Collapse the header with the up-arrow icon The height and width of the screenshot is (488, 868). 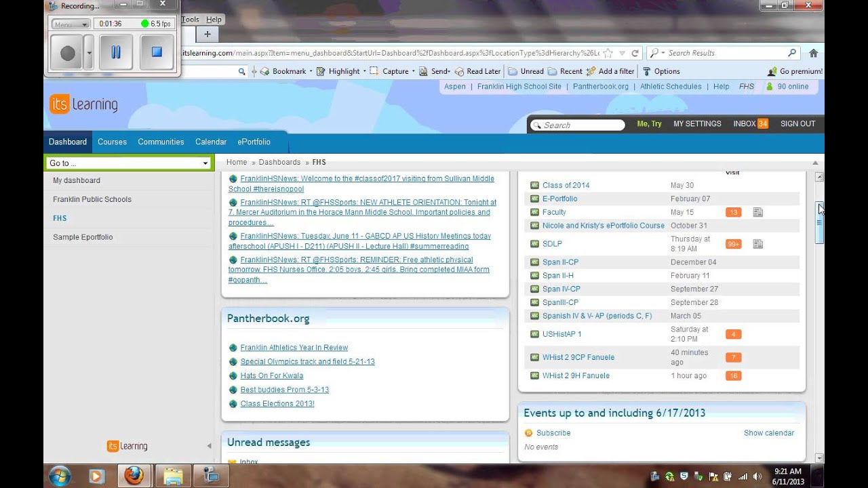pos(815,163)
